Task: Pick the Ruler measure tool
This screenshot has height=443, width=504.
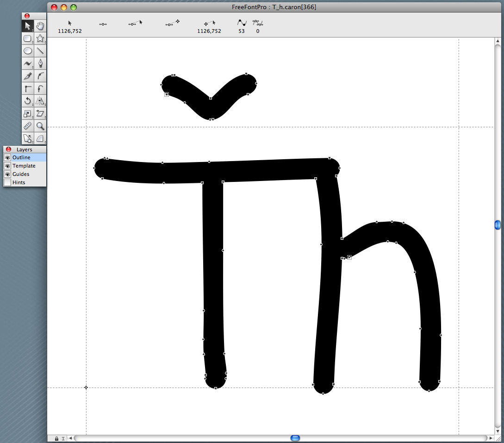Action: 28,126
